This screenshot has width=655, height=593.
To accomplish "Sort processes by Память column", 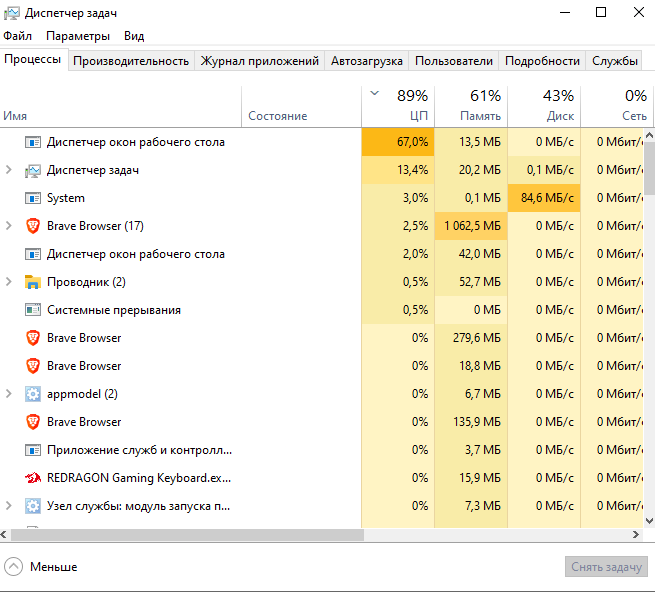I will 471,106.
